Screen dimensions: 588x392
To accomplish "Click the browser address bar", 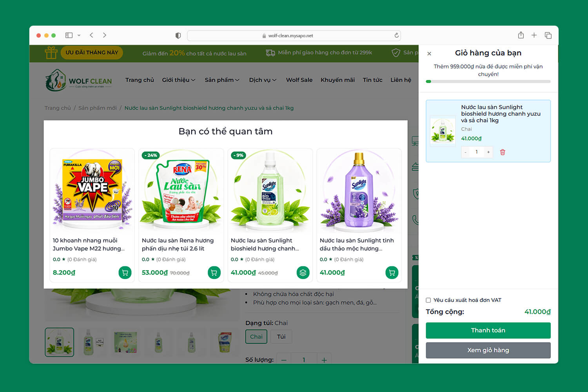I will pos(294,36).
